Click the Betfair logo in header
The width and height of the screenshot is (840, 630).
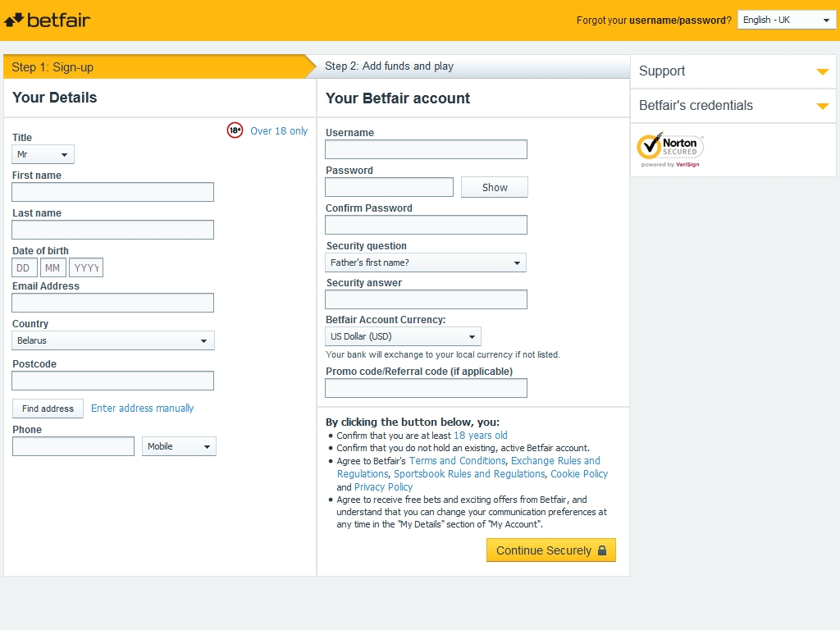pyautogui.click(x=48, y=20)
